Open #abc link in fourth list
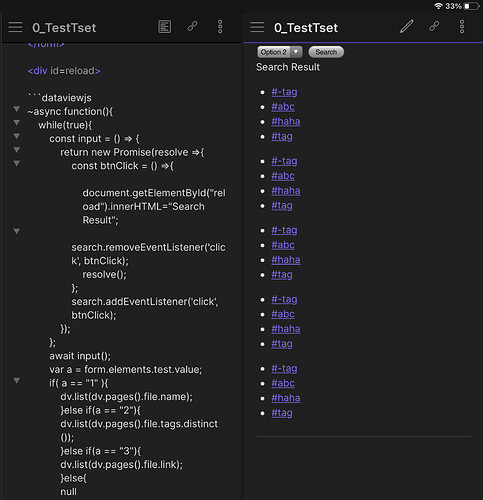The width and height of the screenshot is (483, 500). pyautogui.click(x=283, y=314)
